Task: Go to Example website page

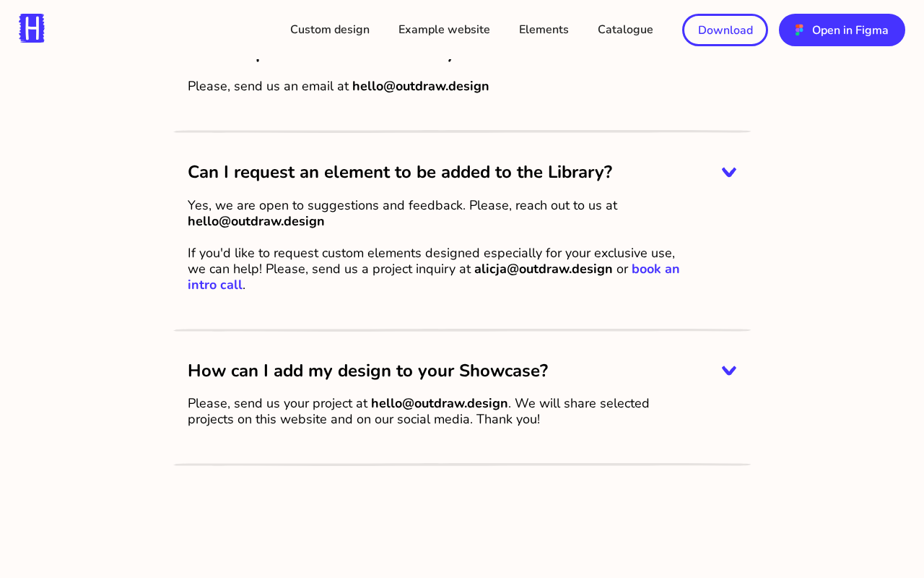Action: pos(444,30)
